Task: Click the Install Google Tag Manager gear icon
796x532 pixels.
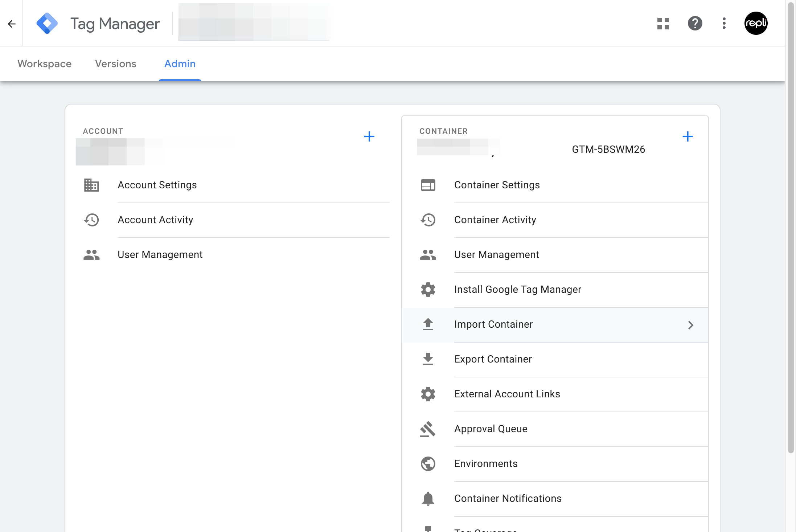Action: pyautogui.click(x=428, y=290)
